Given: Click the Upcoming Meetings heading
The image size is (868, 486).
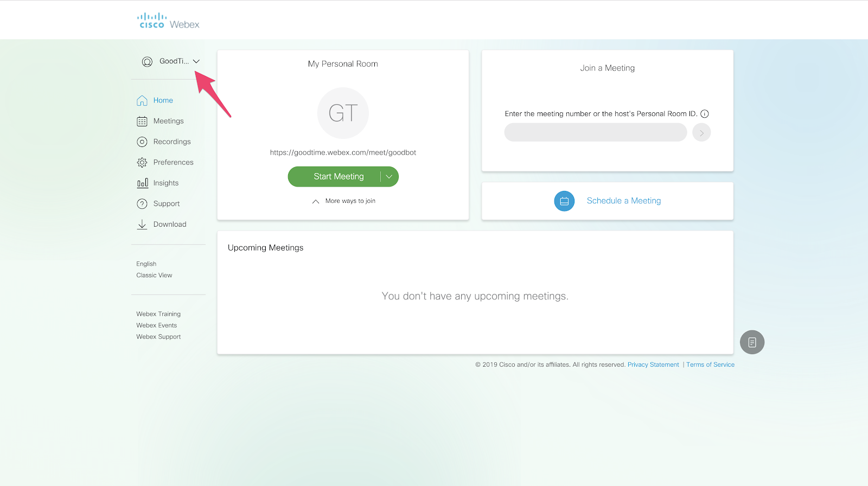Looking at the screenshot, I should click(266, 248).
